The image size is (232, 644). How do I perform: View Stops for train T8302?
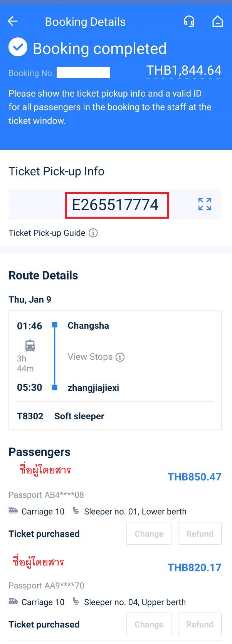(90, 357)
